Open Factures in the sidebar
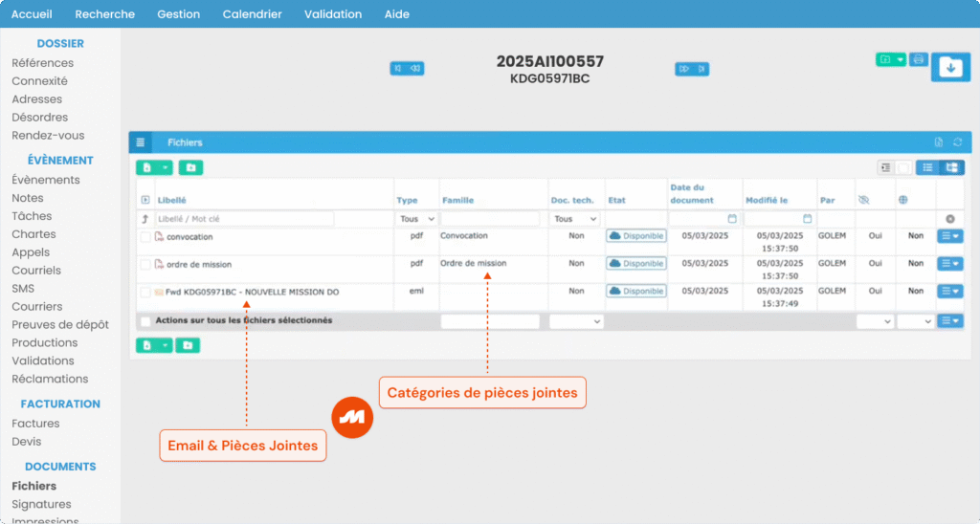Viewport: 980px width, 524px height. (35, 423)
